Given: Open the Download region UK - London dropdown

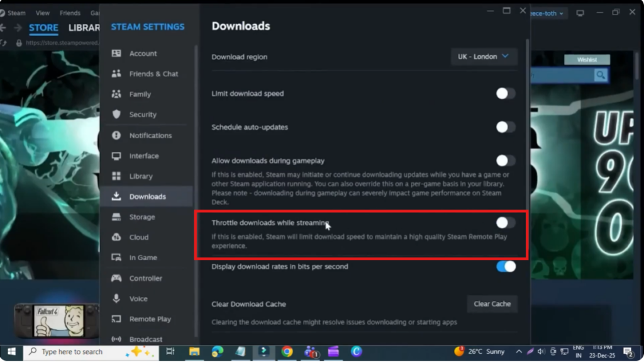Looking at the screenshot, I should (x=484, y=57).
